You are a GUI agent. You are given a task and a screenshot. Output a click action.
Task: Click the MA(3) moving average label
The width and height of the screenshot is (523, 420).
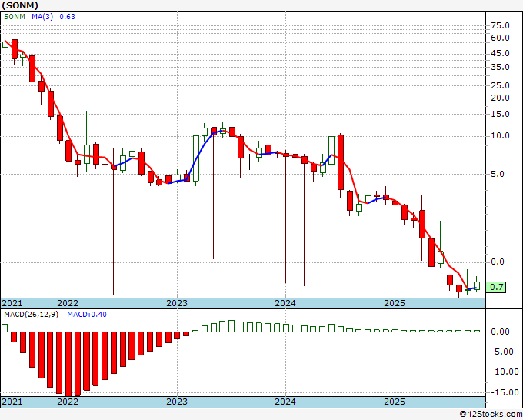[x=42, y=17]
